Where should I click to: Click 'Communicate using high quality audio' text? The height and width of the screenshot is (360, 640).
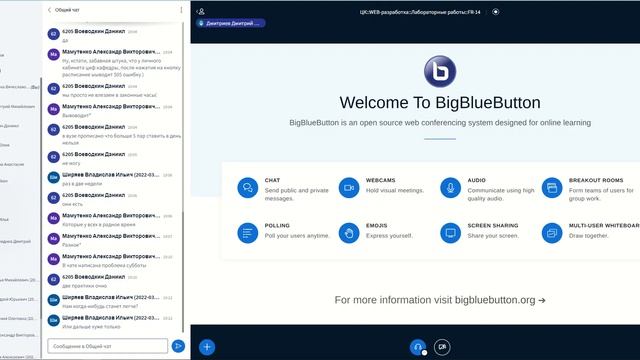pos(501,194)
